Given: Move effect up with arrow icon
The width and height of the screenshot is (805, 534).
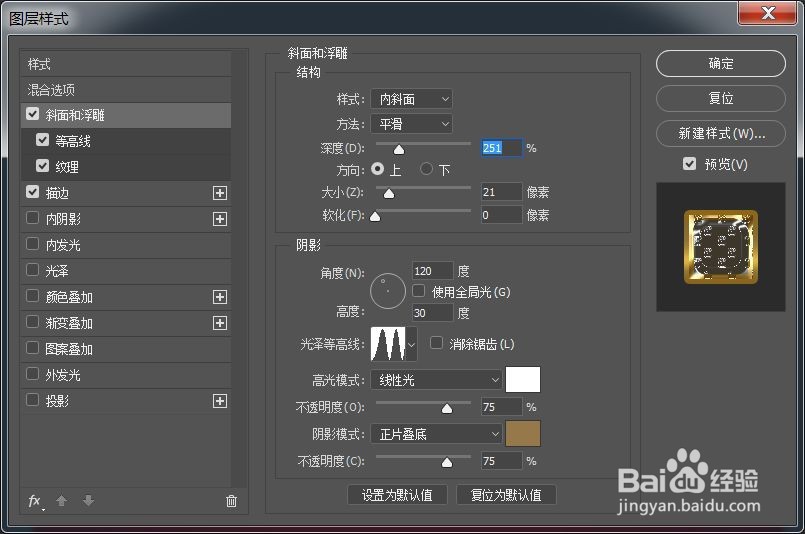Looking at the screenshot, I should click(62, 501).
